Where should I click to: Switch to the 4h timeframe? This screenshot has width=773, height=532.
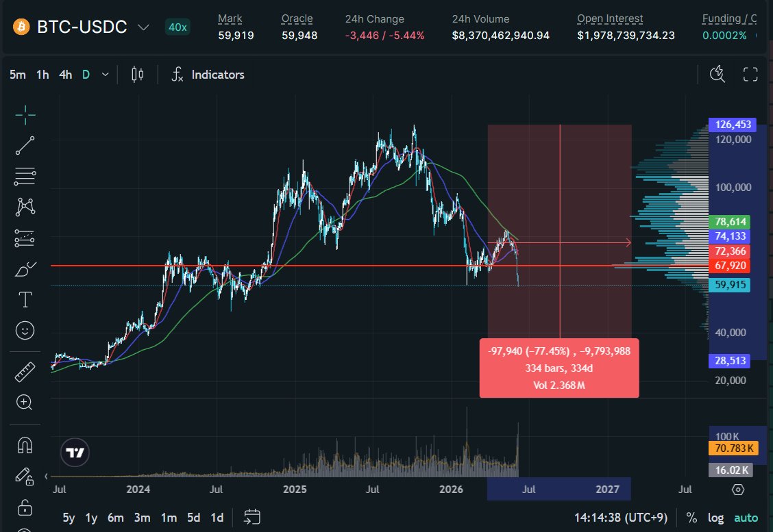(66, 75)
